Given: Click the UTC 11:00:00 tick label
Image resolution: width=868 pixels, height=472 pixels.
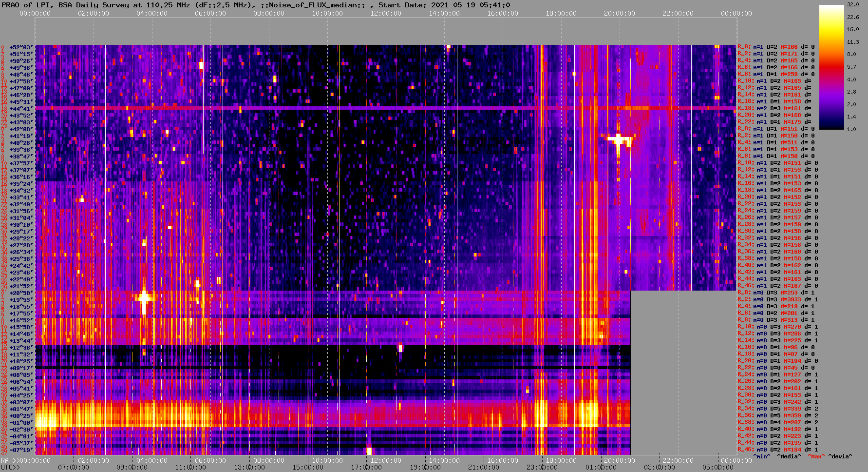Looking at the screenshot, I should point(190,468).
